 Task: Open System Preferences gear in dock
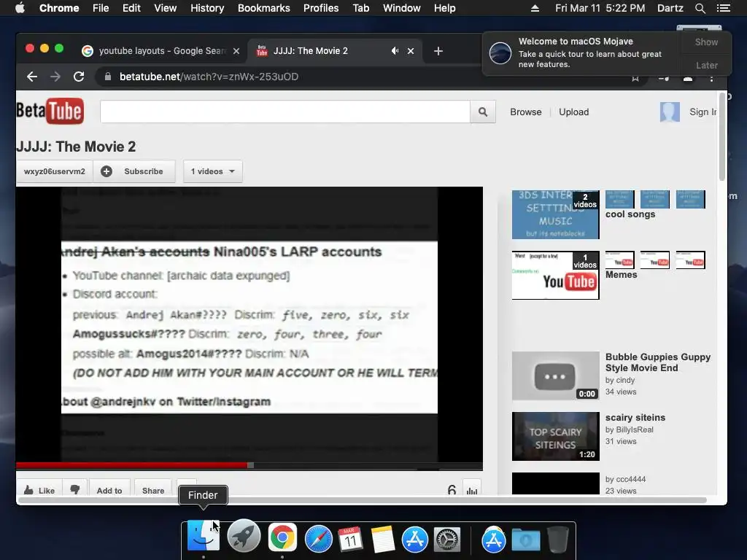coord(447,539)
